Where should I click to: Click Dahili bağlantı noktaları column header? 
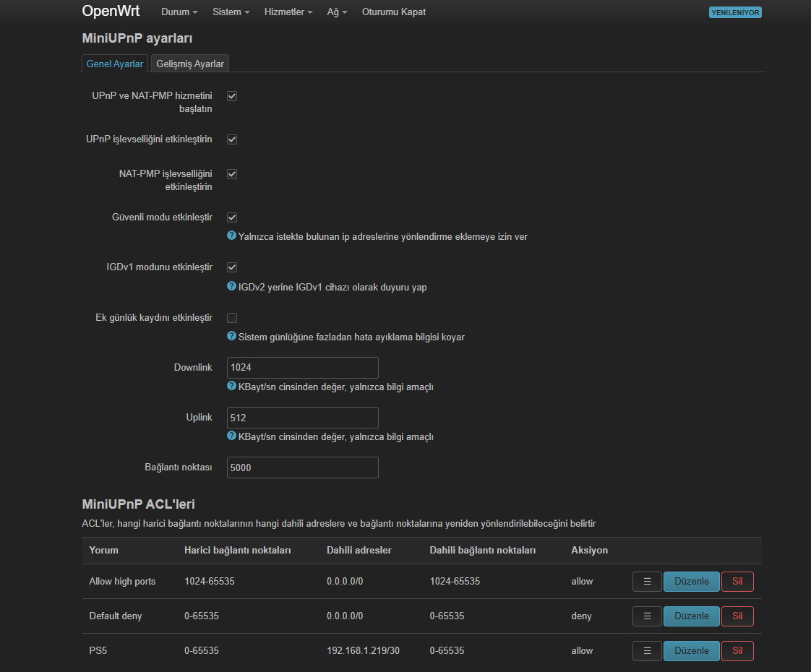click(x=483, y=550)
